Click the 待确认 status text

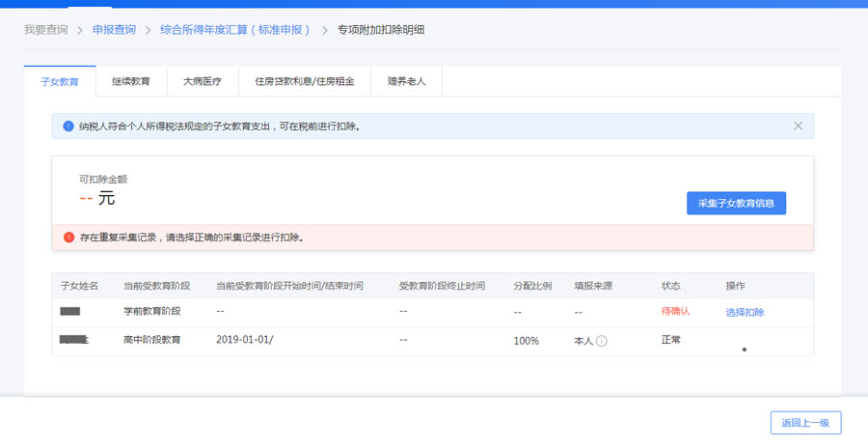click(675, 312)
